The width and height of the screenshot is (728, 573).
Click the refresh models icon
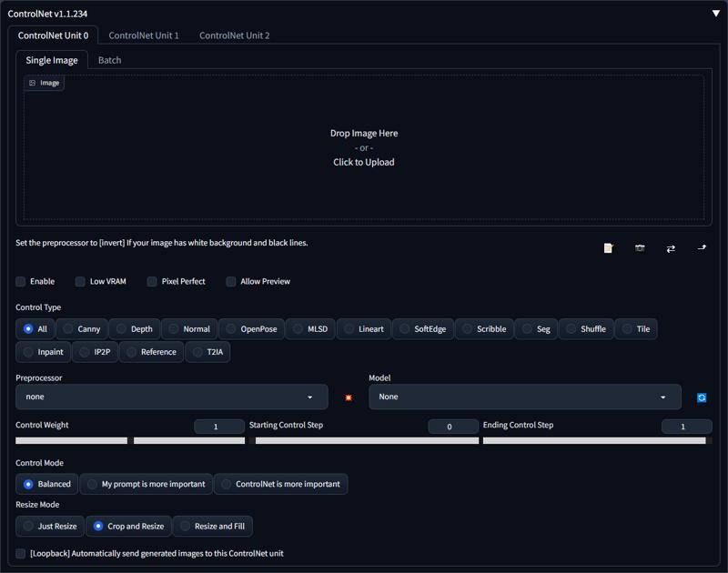[x=702, y=397]
